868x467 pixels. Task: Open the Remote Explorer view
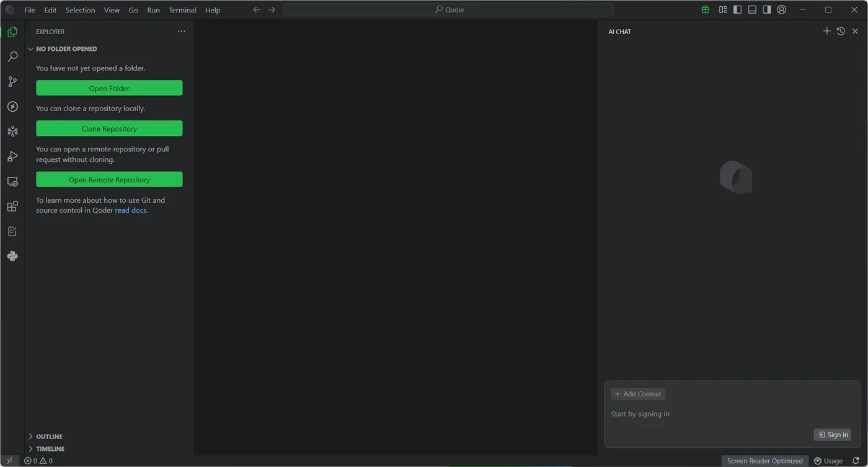pos(12,182)
